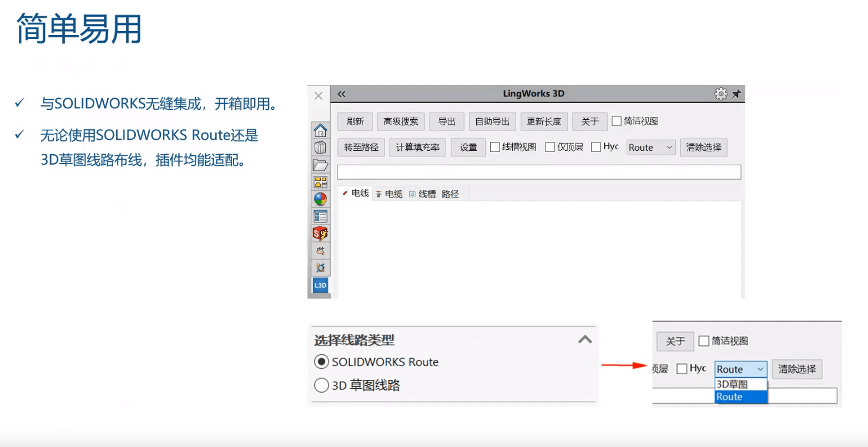This screenshot has height=447, width=868.
Task: Switch to the 线槽 tab
Action: click(422, 194)
